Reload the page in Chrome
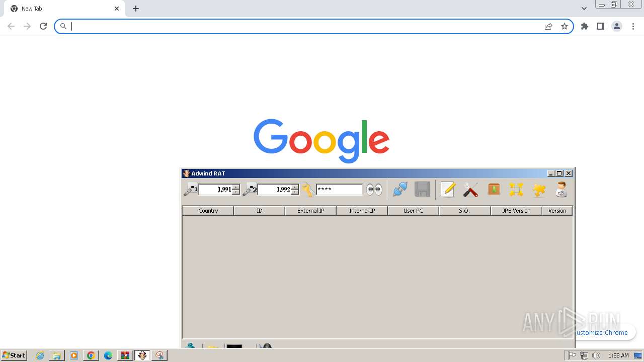The height and width of the screenshot is (362, 644). click(43, 26)
